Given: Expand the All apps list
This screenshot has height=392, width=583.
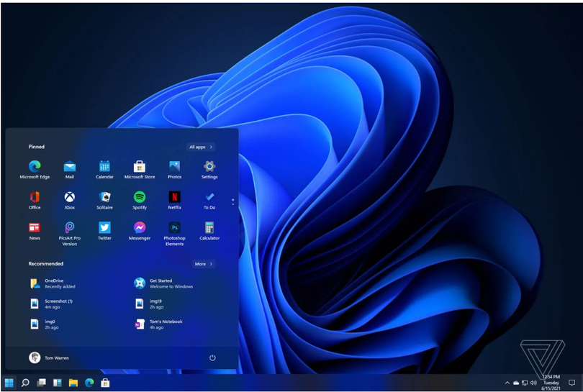Looking at the screenshot, I should coord(200,147).
